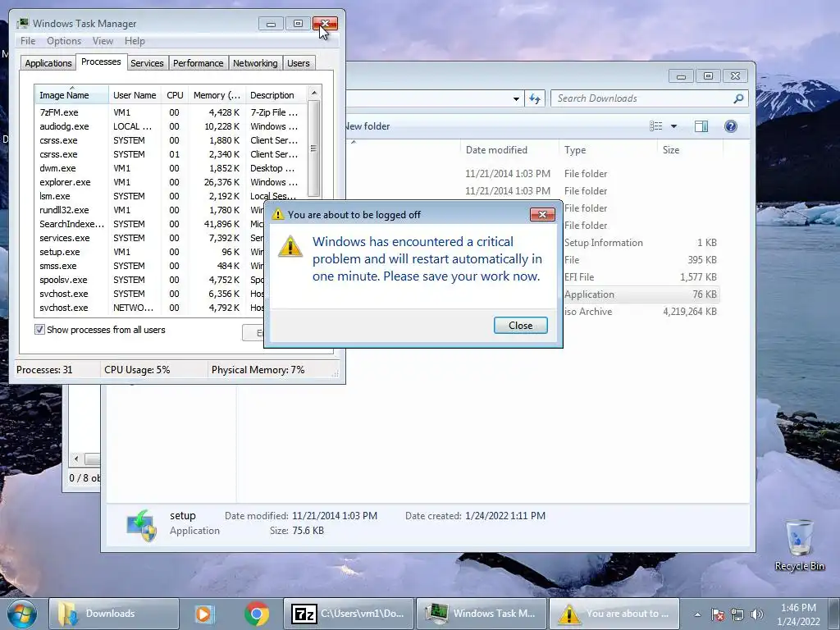Click the process list scrollbar thumb

pos(314,148)
